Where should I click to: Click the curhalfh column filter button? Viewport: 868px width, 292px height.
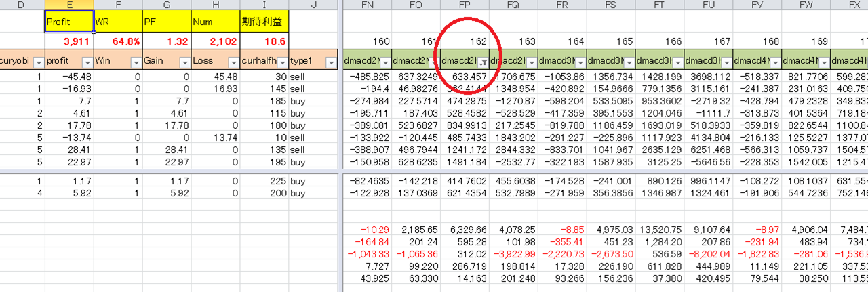[x=281, y=62]
